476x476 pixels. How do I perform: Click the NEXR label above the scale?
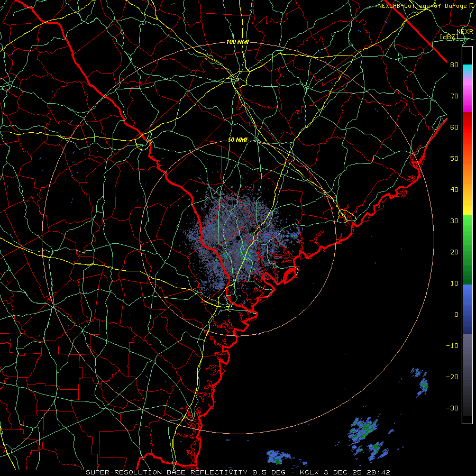465,32
